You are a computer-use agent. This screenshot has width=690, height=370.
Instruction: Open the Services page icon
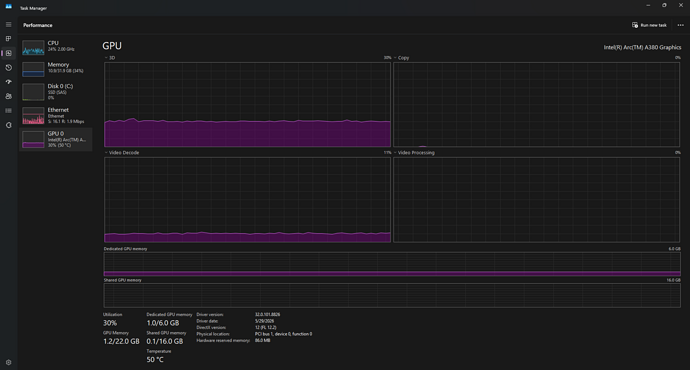coord(8,125)
